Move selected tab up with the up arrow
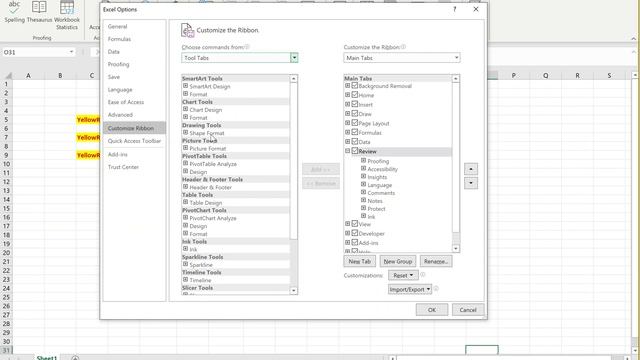Screen dimensions: 640x360 point(471,169)
